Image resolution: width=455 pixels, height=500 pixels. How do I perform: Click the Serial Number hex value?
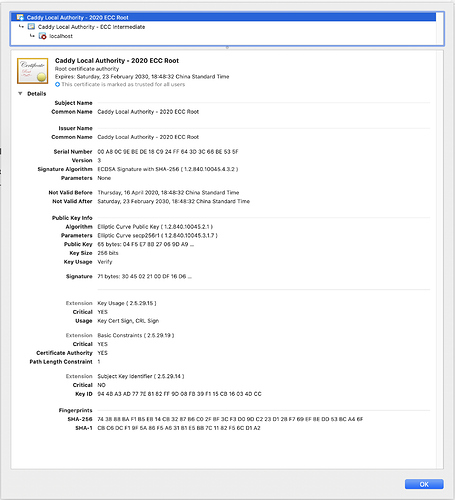[x=168, y=152]
